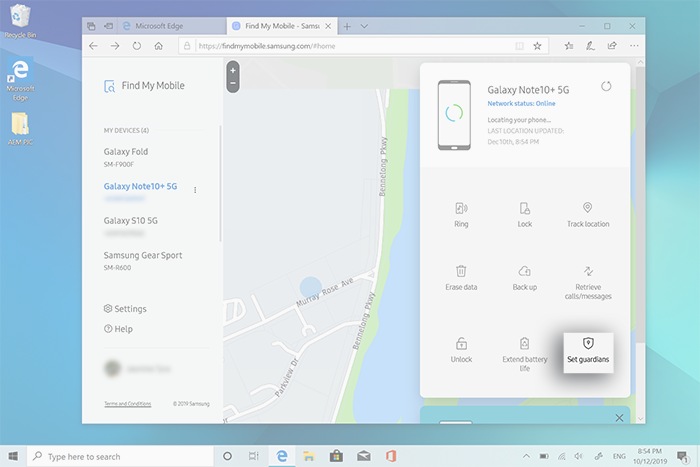Select the Unlock device icon
Viewport: 700px width, 467px height.
[x=461, y=343]
